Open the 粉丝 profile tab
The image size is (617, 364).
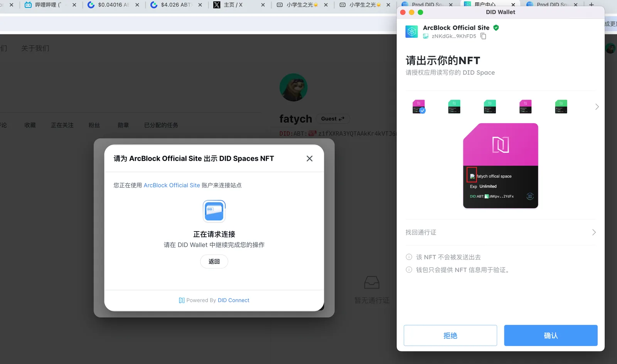[94, 125]
